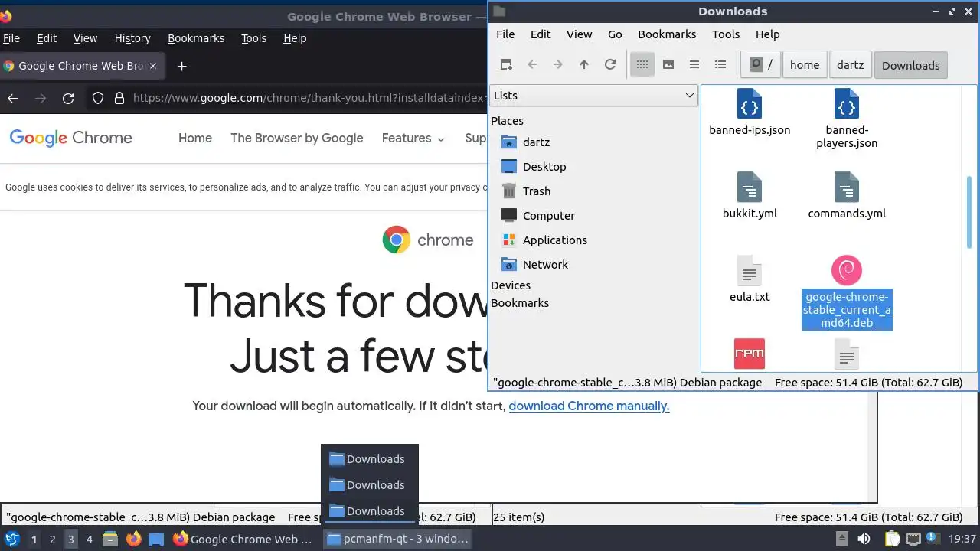Viewport: 980px width, 551px height.
Task: Select the Google Chrome Web taskbar entry
Action: 244,539
